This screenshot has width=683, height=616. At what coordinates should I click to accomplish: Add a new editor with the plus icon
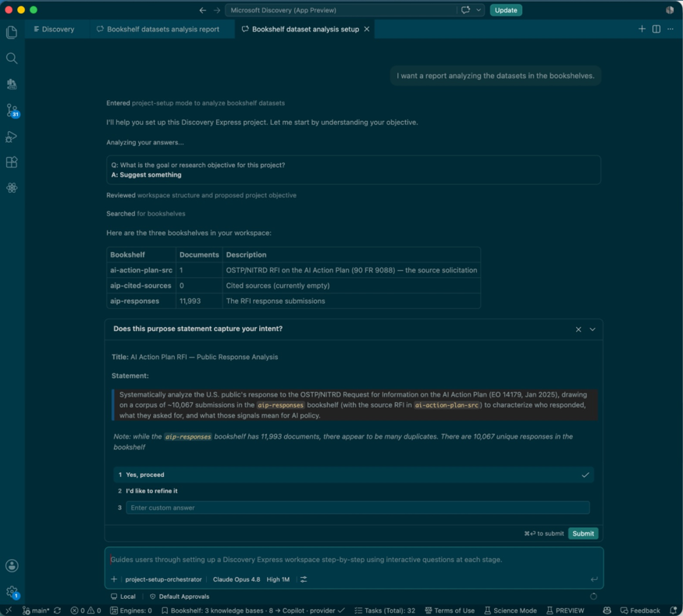click(x=642, y=29)
